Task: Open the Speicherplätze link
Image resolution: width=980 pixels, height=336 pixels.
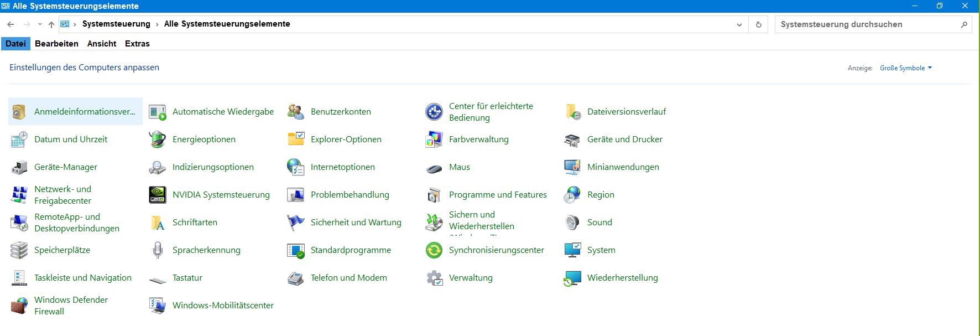Action: (62, 250)
